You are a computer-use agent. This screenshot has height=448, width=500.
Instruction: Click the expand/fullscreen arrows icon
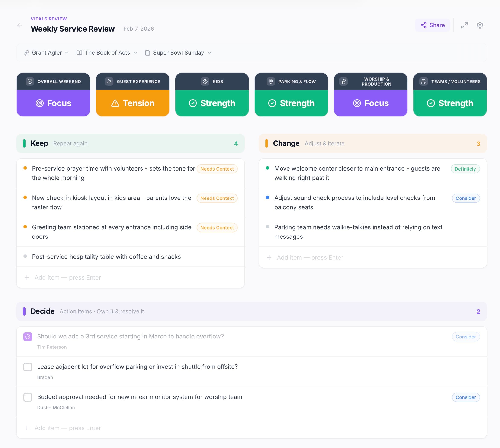click(465, 25)
